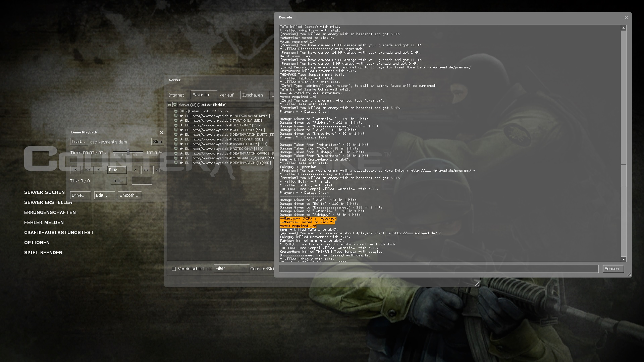
Task: Stop the demo playback
Action: (x=157, y=142)
